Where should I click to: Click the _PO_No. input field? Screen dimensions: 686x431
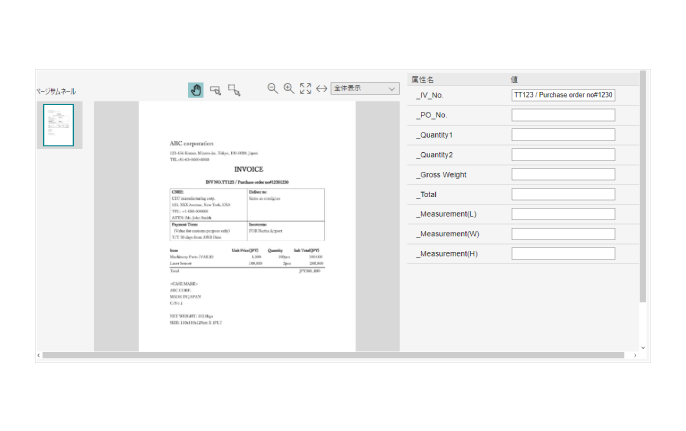click(563, 115)
